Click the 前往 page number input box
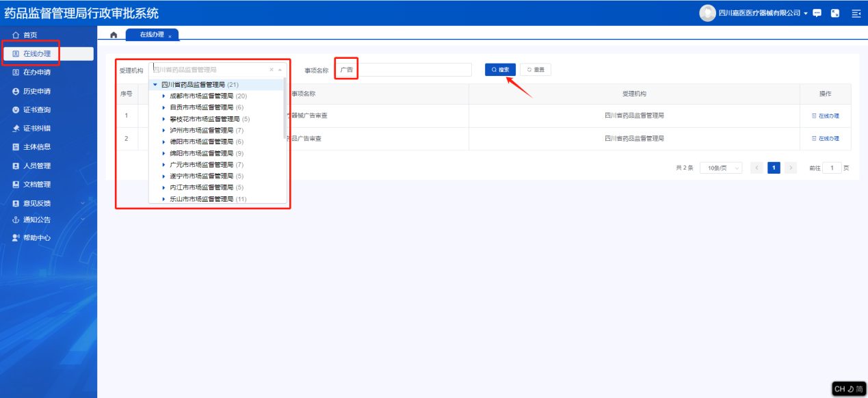The width and height of the screenshot is (868, 398). [x=832, y=168]
